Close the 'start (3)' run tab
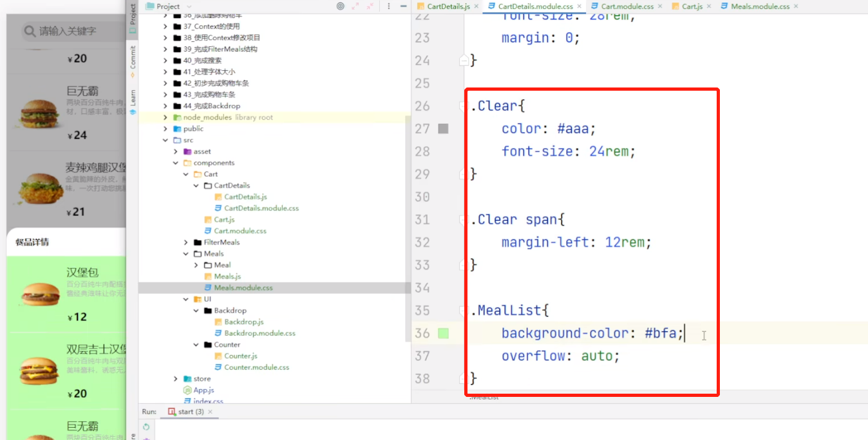868x440 pixels. 211,412
